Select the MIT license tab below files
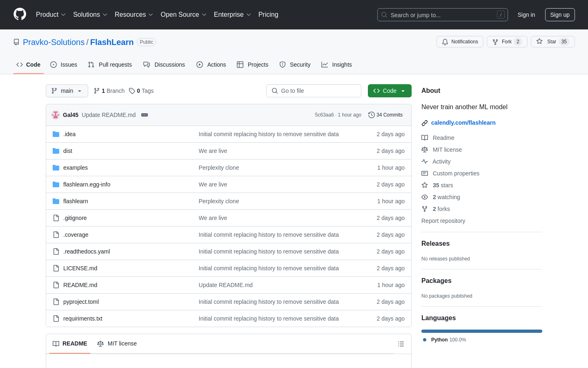The image size is (588, 368). point(117,343)
